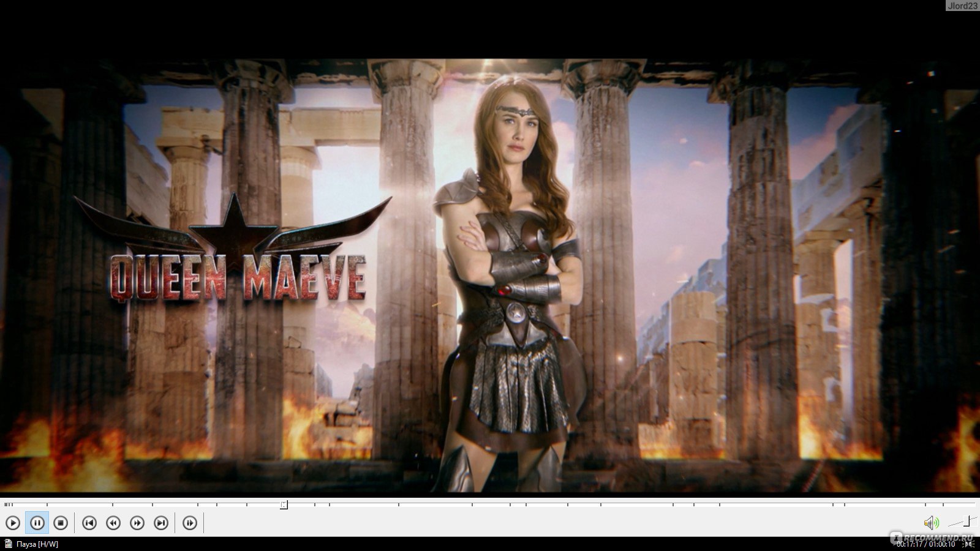Viewport: 980px width, 551px height.
Task: Stop playback with the Stop button
Action: 60,523
